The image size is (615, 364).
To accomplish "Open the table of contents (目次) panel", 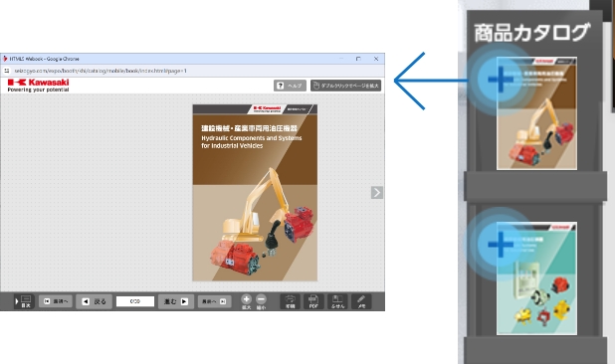I will (24, 301).
